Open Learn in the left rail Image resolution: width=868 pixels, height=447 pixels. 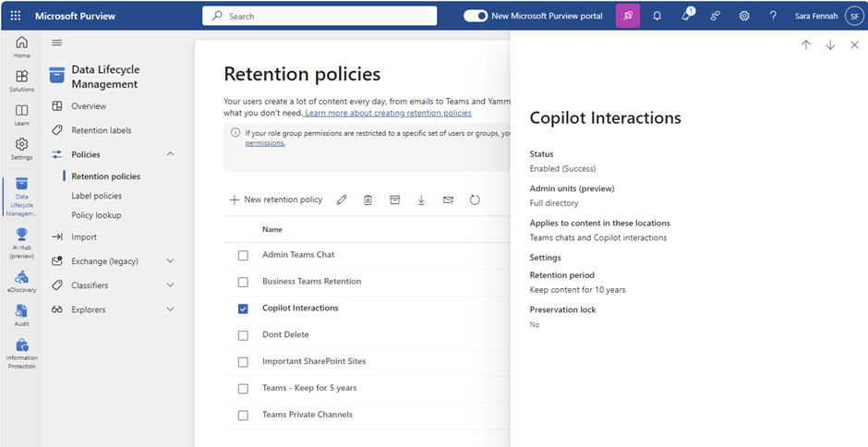(21, 115)
